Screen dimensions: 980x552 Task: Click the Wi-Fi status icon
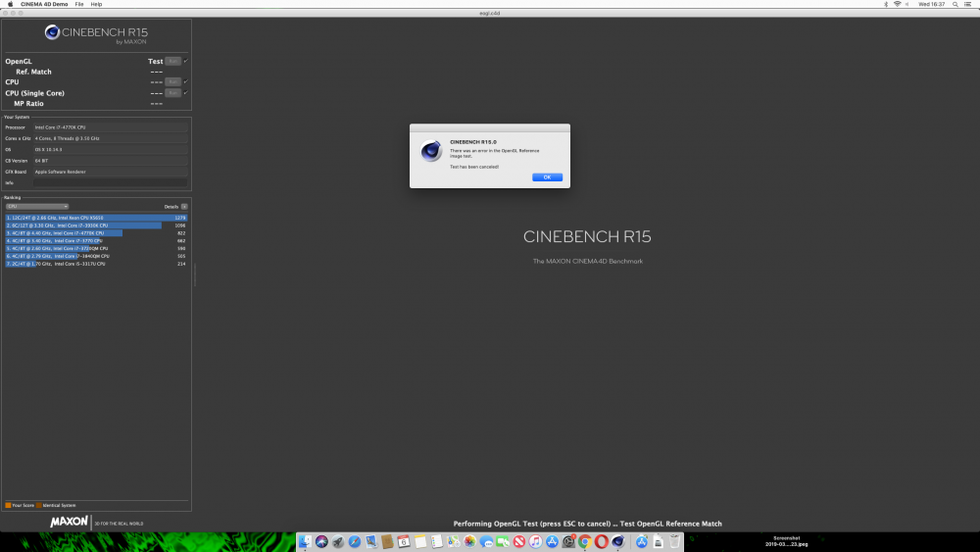[897, 4]
